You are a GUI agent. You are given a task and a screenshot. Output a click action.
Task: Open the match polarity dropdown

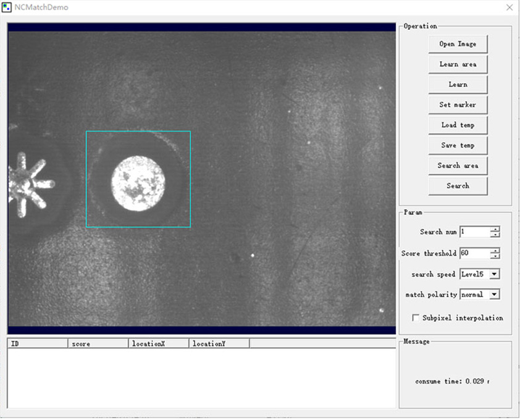(x=495, y=295)
